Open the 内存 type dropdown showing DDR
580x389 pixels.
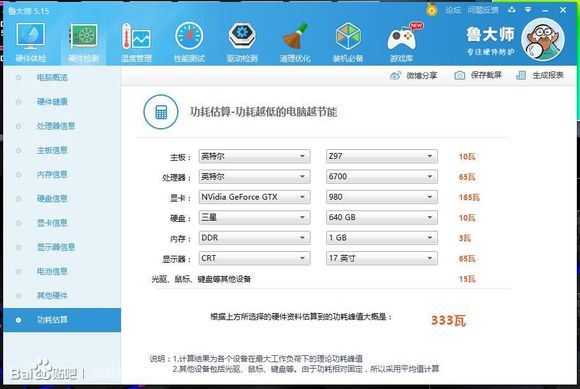pos(254,238)
